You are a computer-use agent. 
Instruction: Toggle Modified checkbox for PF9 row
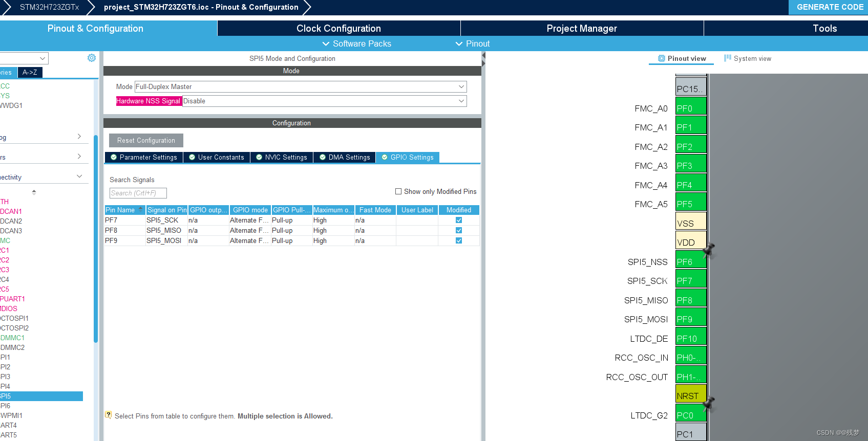coord(459,240)
